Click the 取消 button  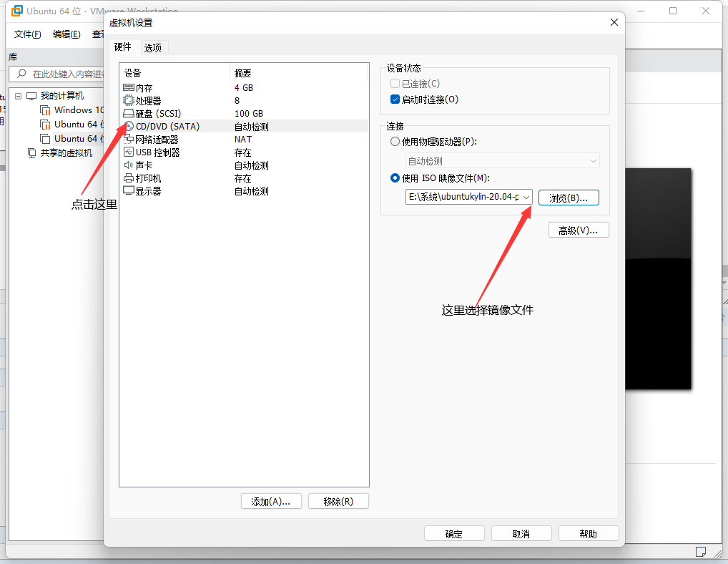pyautogui.click(x=521, y=534)
